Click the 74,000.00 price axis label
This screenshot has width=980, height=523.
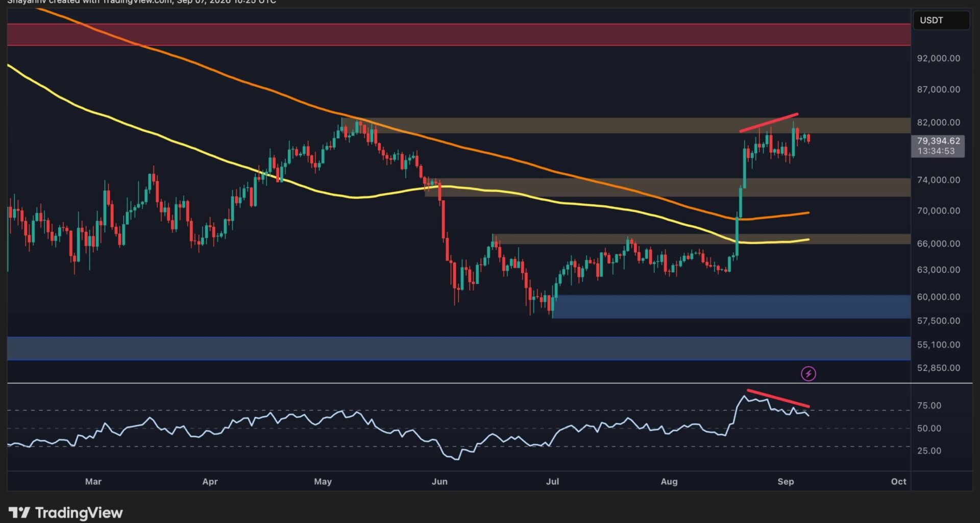coord(938,180)
